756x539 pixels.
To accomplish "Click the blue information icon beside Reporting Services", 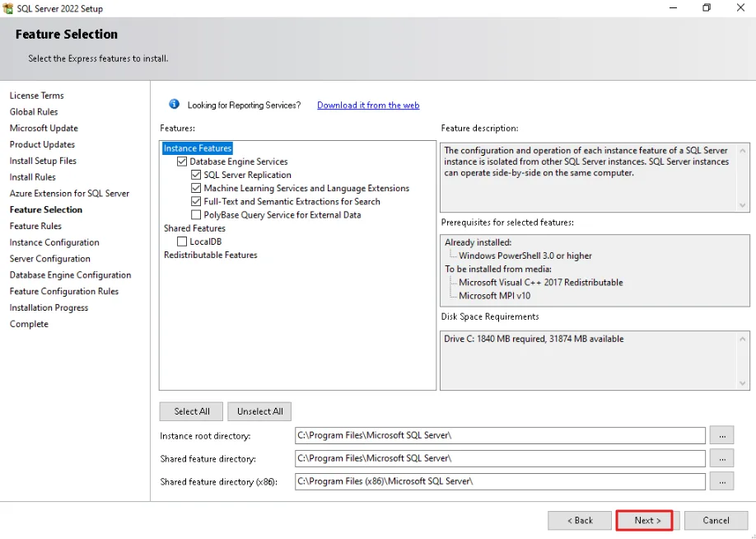I will pos(174,104).
